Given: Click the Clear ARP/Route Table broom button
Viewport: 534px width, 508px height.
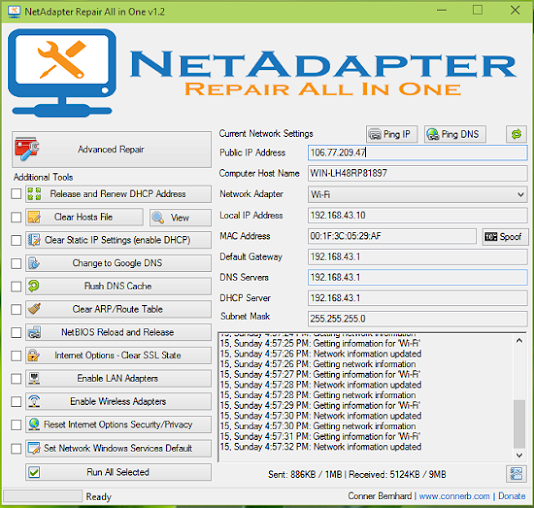Looking at the screenshot, I should [118, 309].
